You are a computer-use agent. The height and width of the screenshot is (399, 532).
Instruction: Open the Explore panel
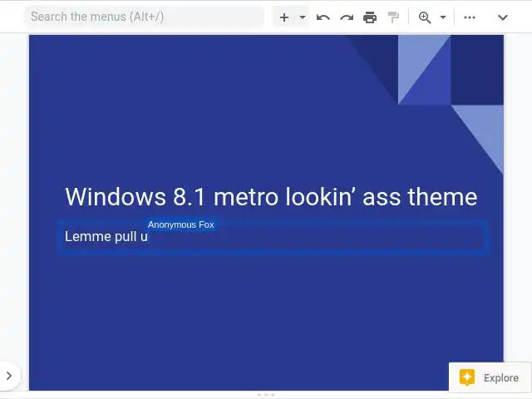tap(490, 377)
